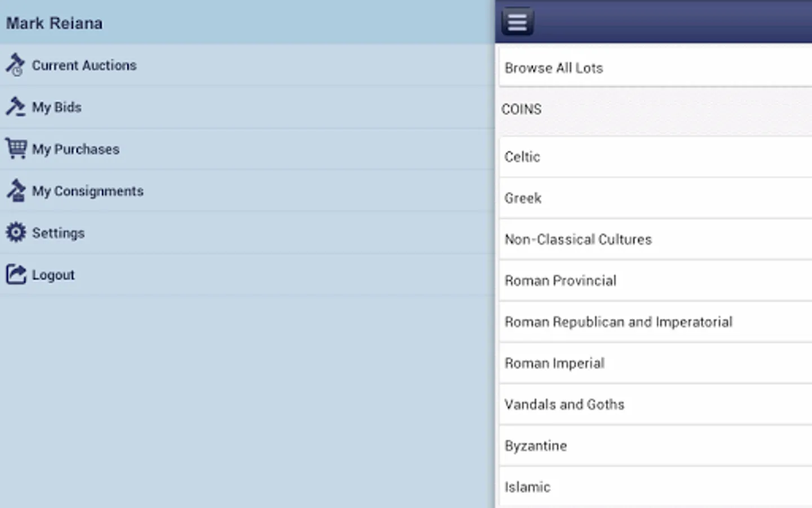Go to My Bids
The image size is (812, 508).
57,107
